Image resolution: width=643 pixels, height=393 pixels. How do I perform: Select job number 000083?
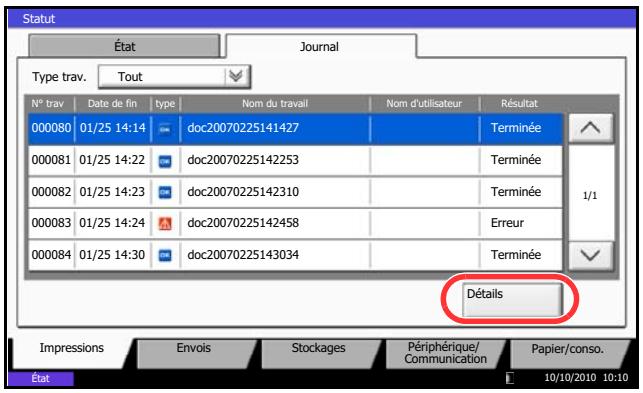pos(51,223)
